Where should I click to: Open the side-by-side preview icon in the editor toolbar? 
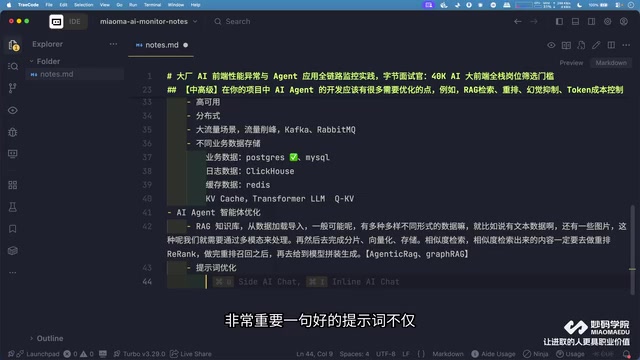pos(566,45)
